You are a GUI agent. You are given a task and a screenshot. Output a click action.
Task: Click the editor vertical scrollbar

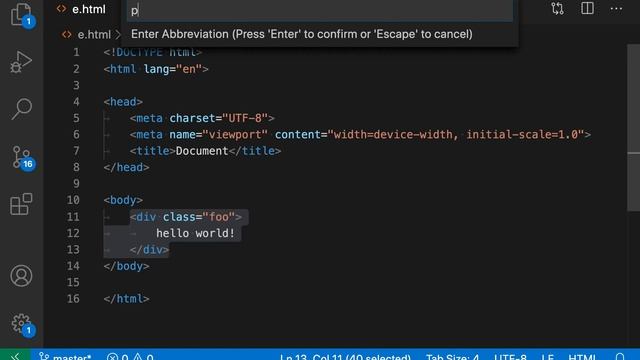click(x=633, y=128)
